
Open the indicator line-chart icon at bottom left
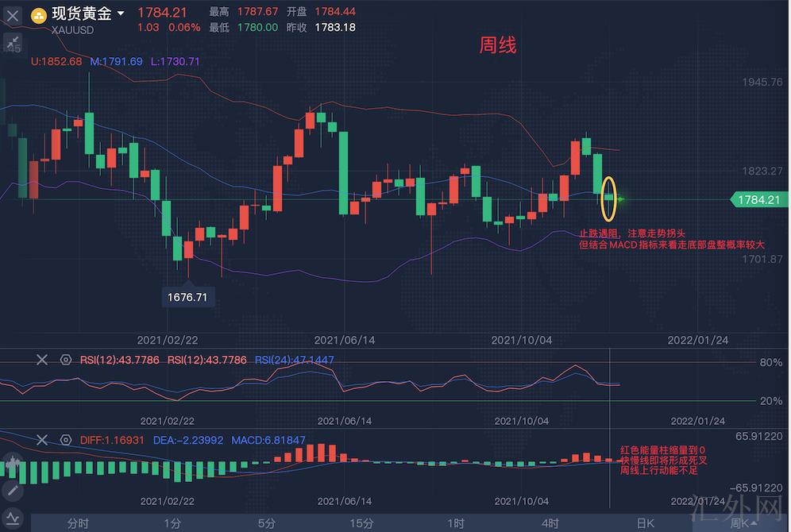[x=14, y=519]
